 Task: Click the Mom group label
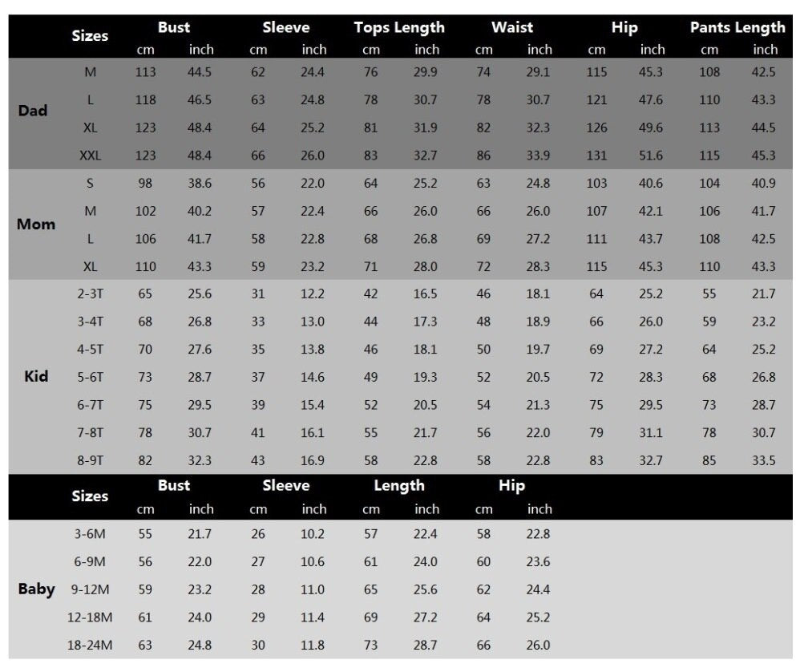coord(36,224)
